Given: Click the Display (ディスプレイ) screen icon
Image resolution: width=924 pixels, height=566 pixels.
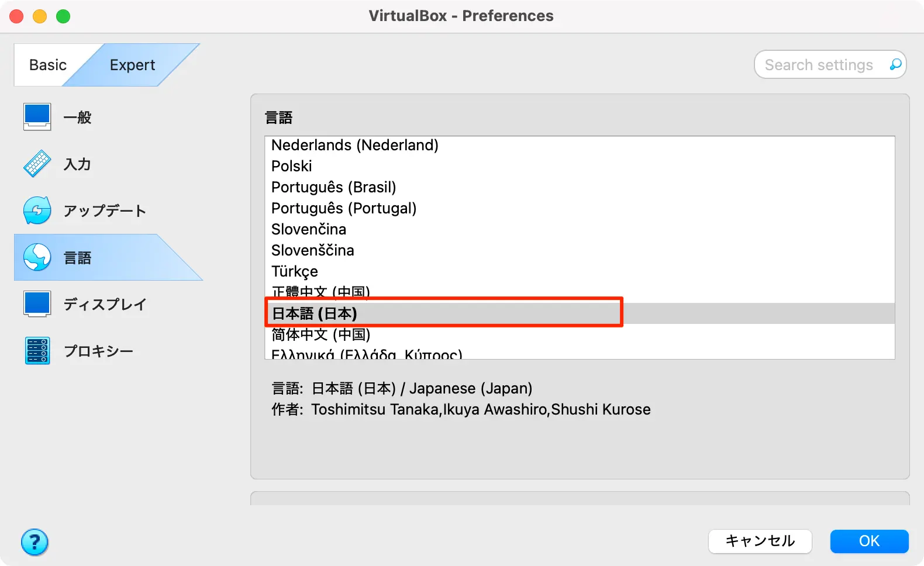Looking at the screenshot, I should (x=37, y=304).
